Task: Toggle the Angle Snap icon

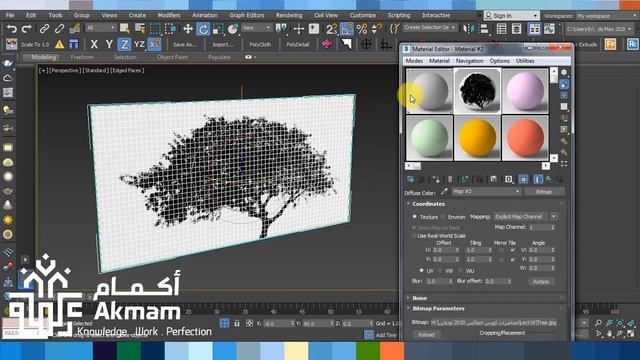Action: click(x=347, y=29)
